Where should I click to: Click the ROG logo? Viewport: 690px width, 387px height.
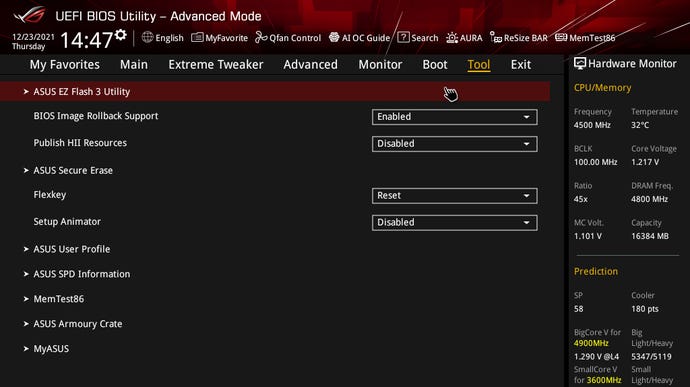[x=30, y=15]
